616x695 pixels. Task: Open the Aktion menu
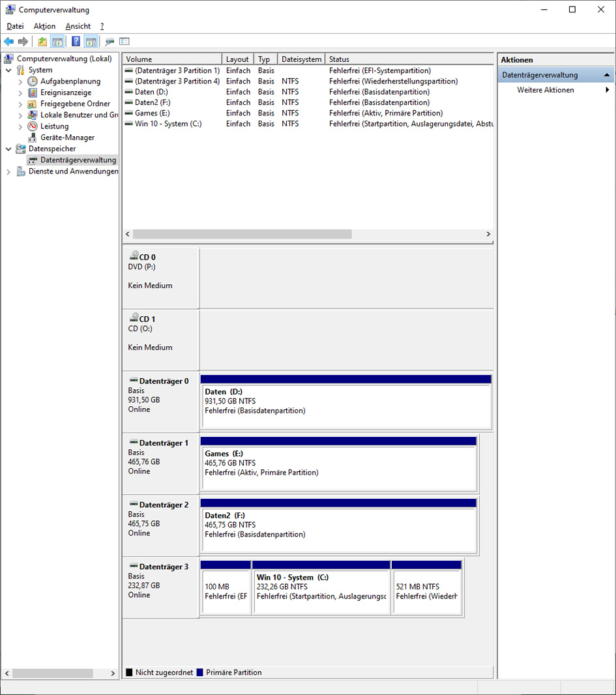44,26
